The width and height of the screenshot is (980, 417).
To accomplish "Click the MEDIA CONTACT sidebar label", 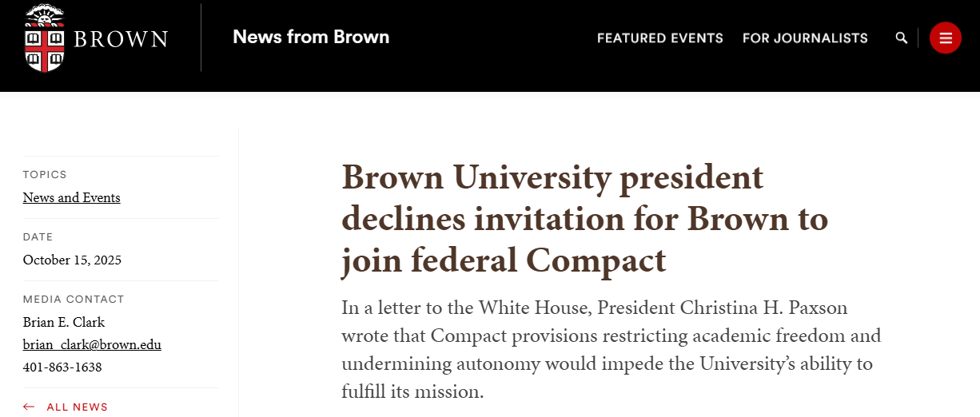I will [x=74, y=299].
